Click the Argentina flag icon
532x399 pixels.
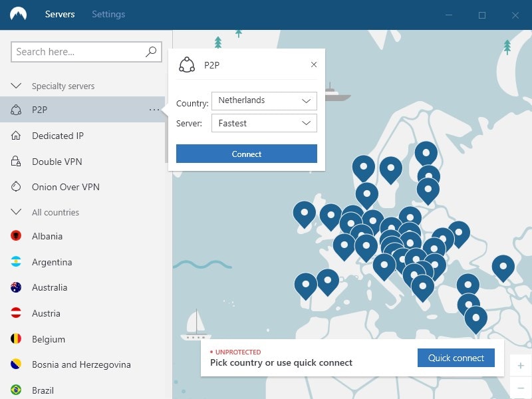(x=16, y=261)
